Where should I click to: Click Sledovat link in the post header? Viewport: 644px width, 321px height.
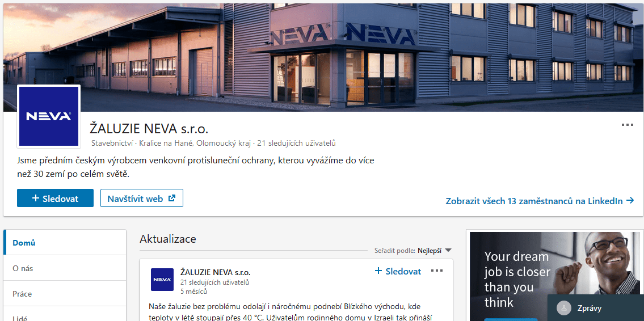[x=398, y=271]
